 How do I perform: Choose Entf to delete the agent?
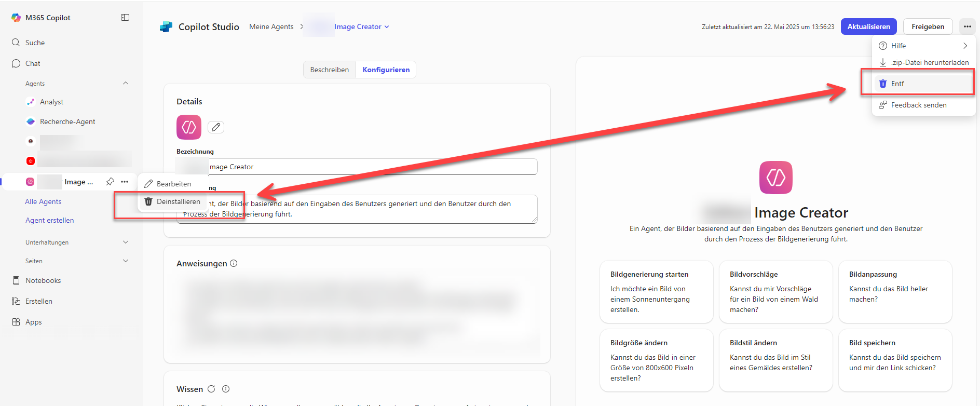923,84
